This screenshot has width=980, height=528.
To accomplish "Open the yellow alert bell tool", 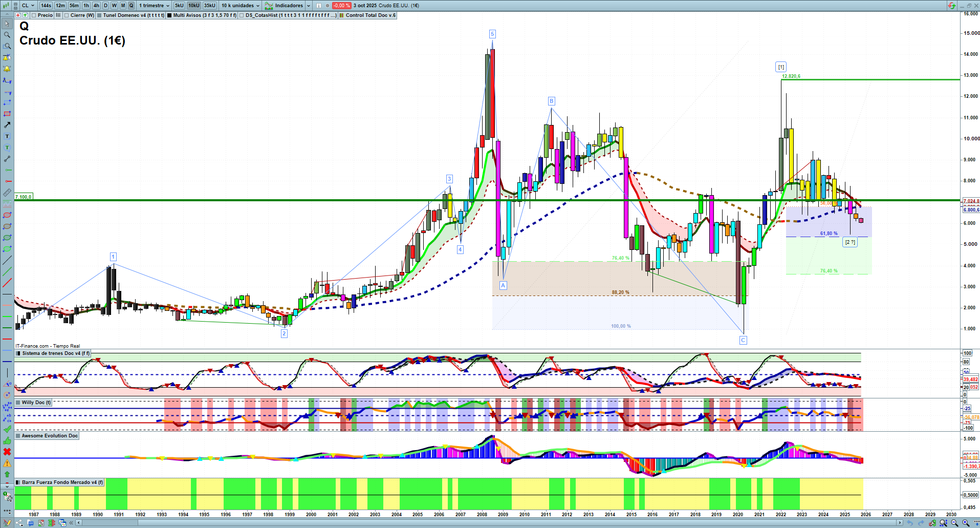I will [x=7, y=69].
